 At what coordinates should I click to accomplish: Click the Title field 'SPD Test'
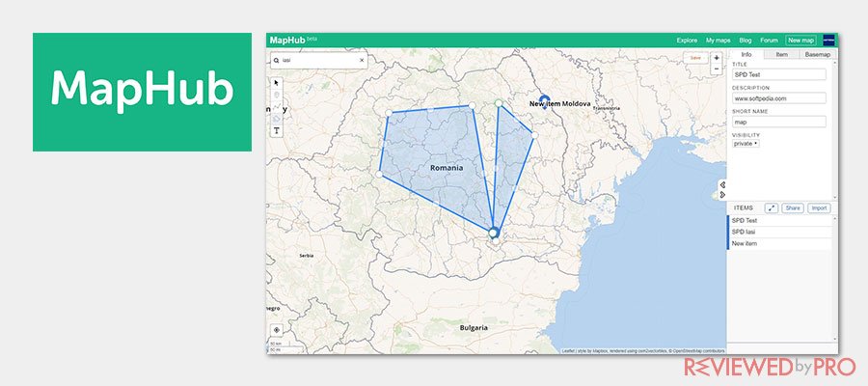pos(779,74)
